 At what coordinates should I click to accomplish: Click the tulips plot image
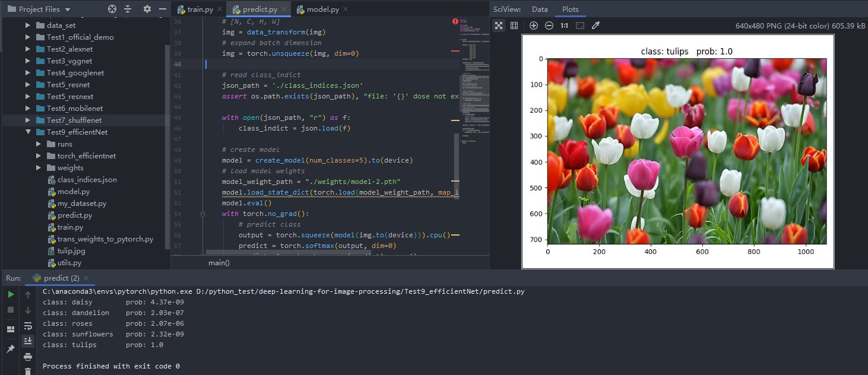tap(686, 151)
